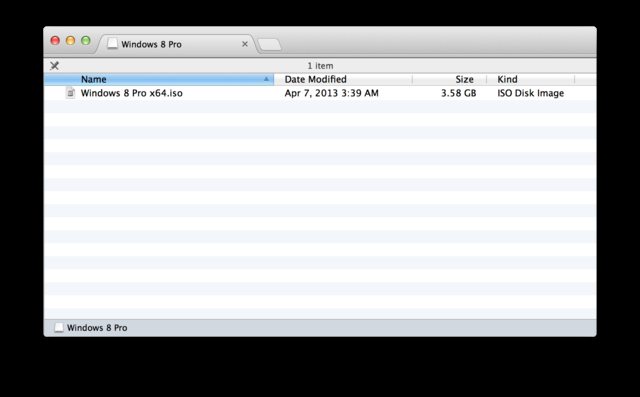This screenshot has height=397, width=640.
Task: Sort by the Size column header
Action: (449, 79)
